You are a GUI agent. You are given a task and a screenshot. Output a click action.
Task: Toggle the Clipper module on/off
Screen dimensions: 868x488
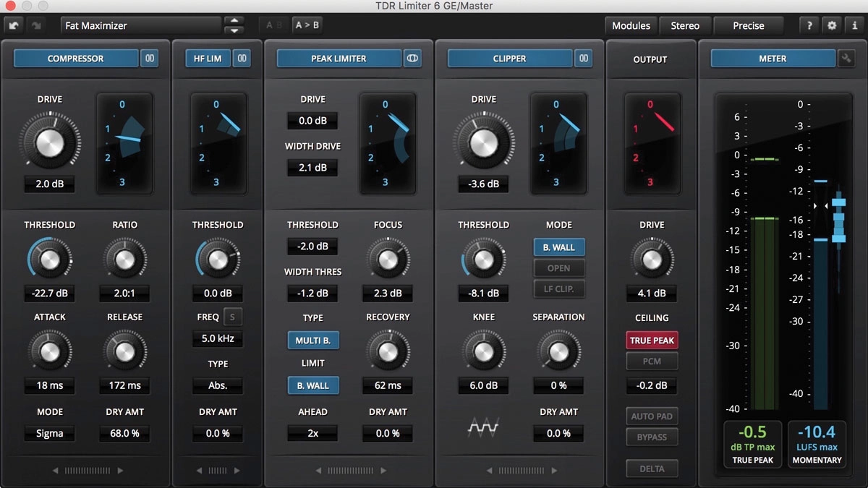pyautogui.click(x=510, y=59)
